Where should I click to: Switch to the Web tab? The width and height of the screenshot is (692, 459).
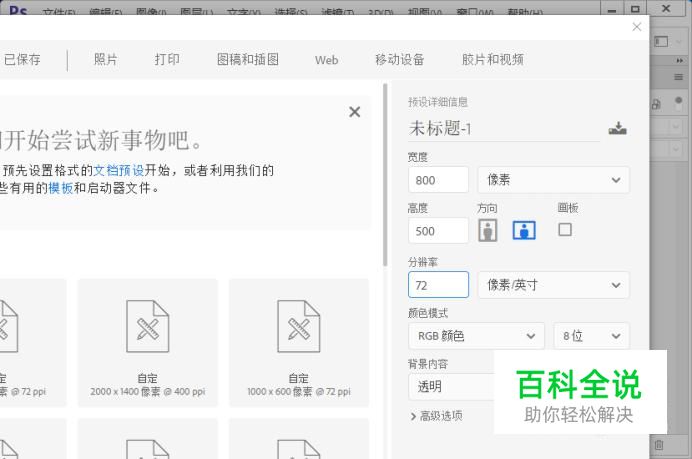[327, 60]
